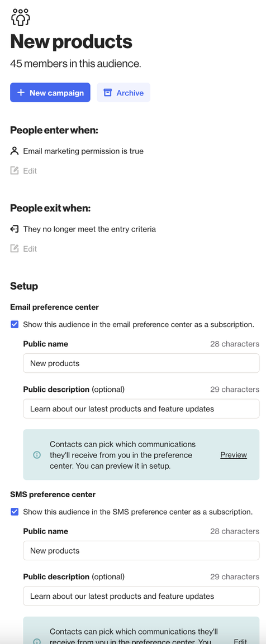Edit the People exit when criteria
This screenshot has height=644, width=266.
24,249
